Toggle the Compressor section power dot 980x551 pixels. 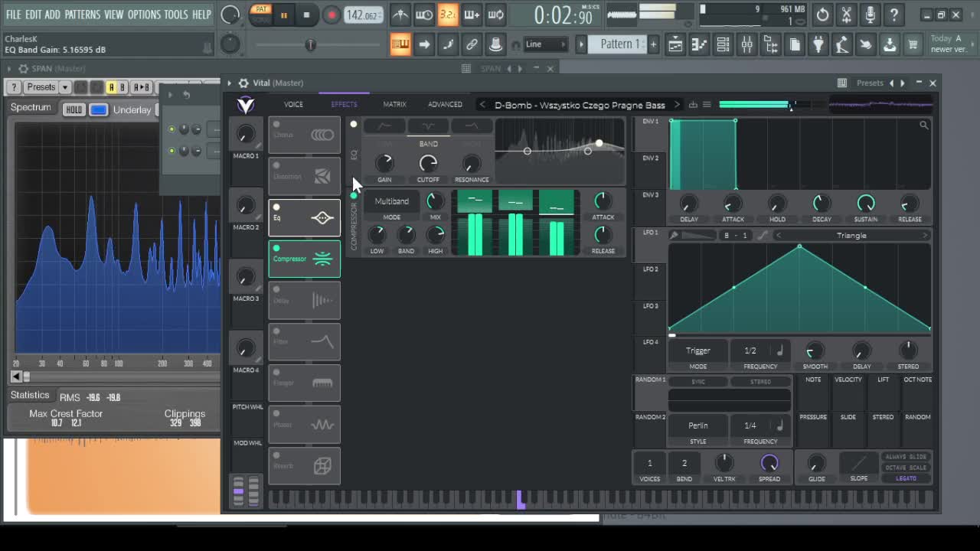click(354, 196)
